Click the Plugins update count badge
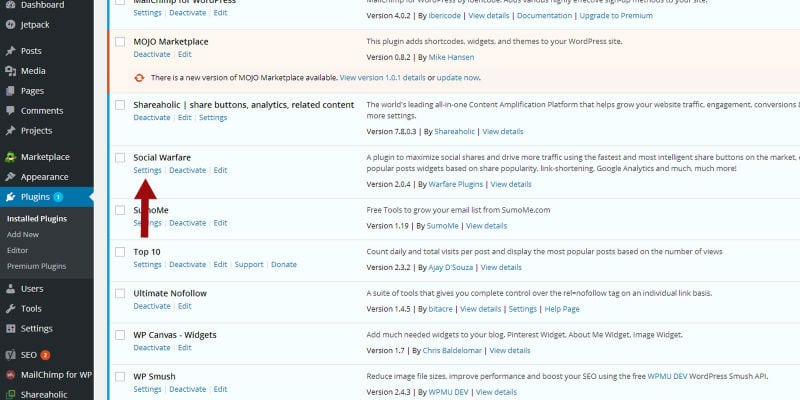The height and width of the screenshot is (400, 800). pos(58,197)
